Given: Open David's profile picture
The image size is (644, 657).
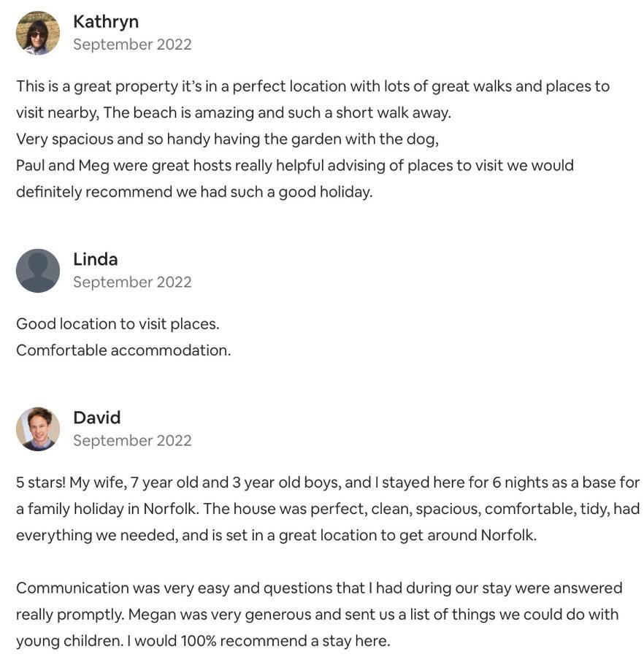Looking at the screenshot, I should (38, 429).
